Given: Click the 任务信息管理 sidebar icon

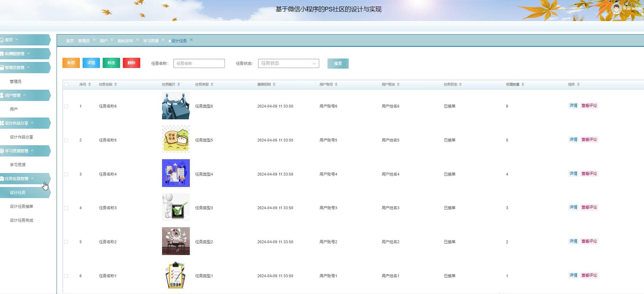Looking at the screenshot, I should click(2, 179).
